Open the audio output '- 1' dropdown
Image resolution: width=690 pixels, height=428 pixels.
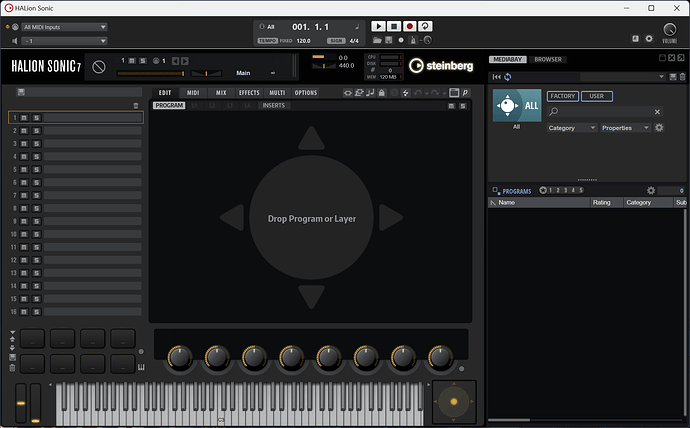[x=64, y=41]
